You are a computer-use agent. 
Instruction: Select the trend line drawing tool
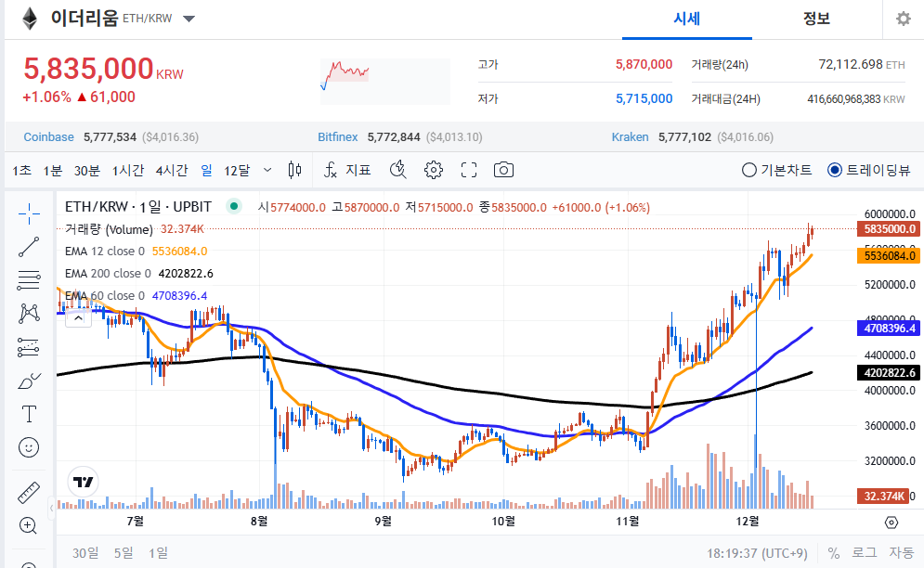[x=29, y=247]
